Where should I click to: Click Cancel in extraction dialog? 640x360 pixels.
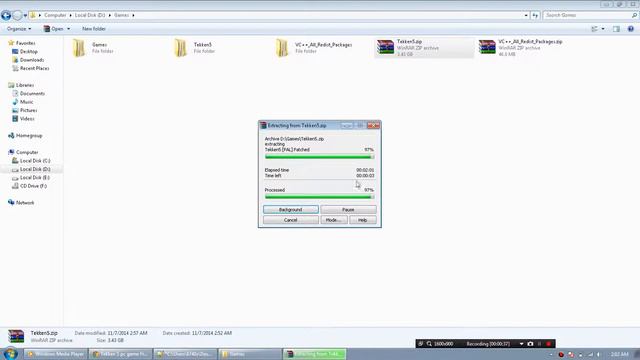click(291, 220)
